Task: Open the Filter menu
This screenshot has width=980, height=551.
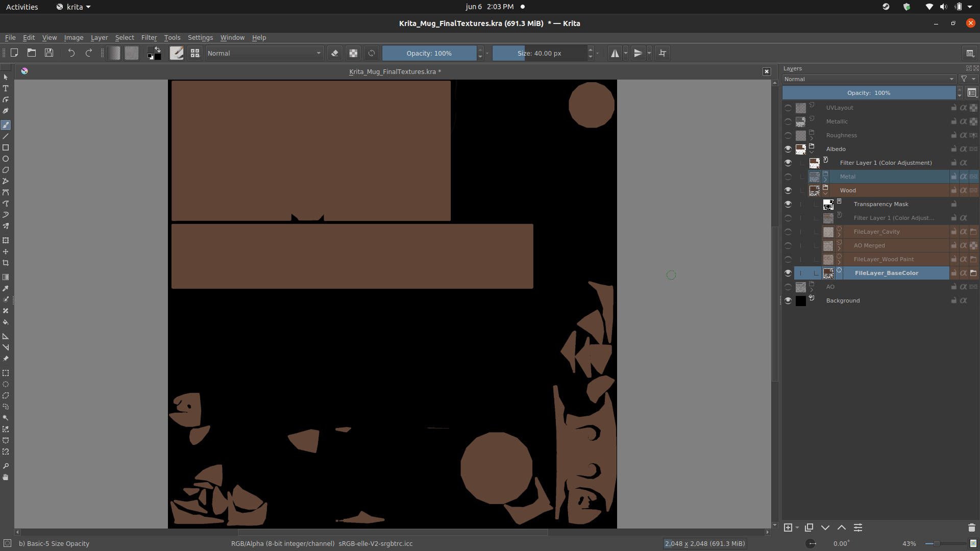Action: [149, 37]
